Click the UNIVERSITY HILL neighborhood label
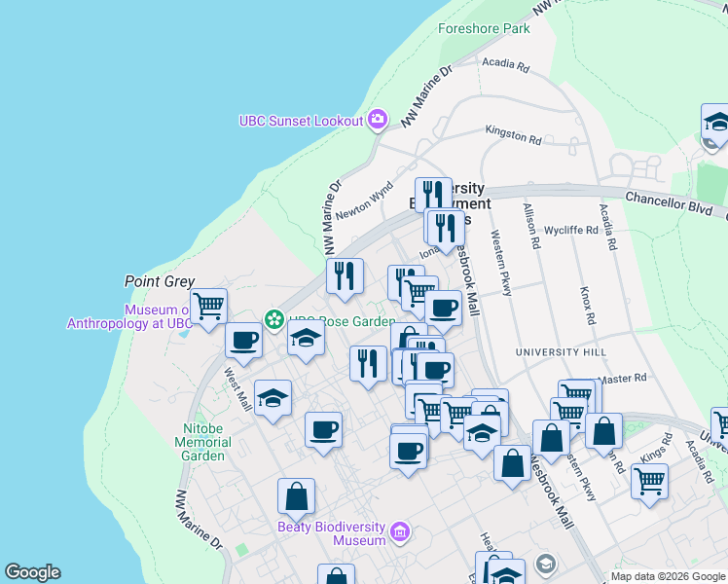728x584 pixels. click(561, 352)
